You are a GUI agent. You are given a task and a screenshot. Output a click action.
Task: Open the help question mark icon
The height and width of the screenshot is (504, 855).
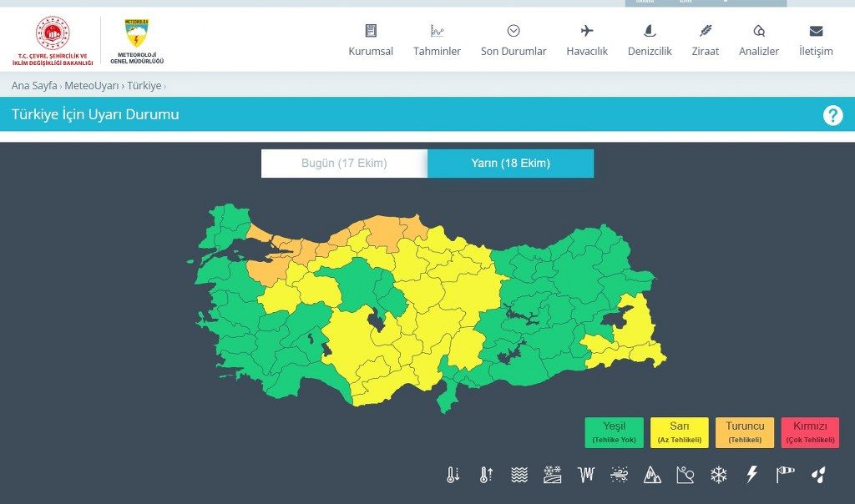point(832,115)
